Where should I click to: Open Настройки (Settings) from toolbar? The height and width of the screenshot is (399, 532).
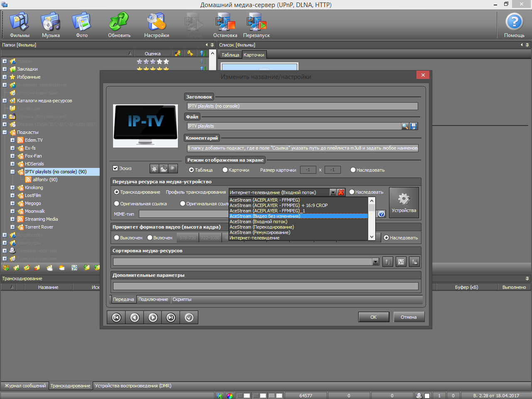point(156,25)
